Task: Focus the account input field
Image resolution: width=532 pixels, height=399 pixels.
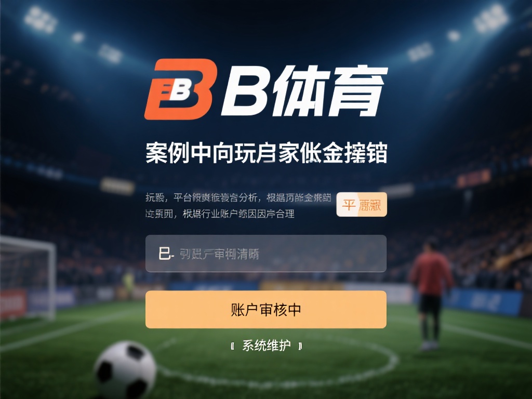Action: (x=266, y=254)
